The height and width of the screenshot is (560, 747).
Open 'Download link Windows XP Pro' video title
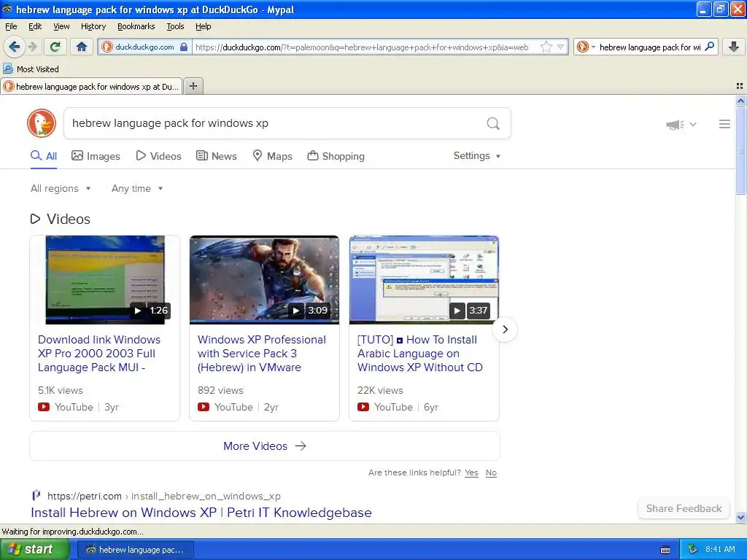99,354
